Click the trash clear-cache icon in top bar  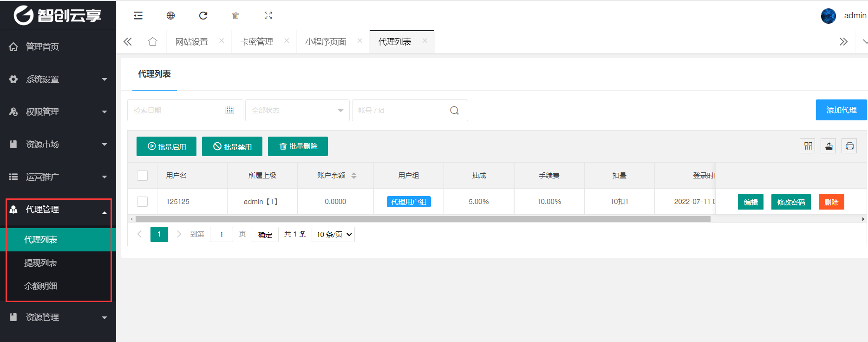pos(235,16)
